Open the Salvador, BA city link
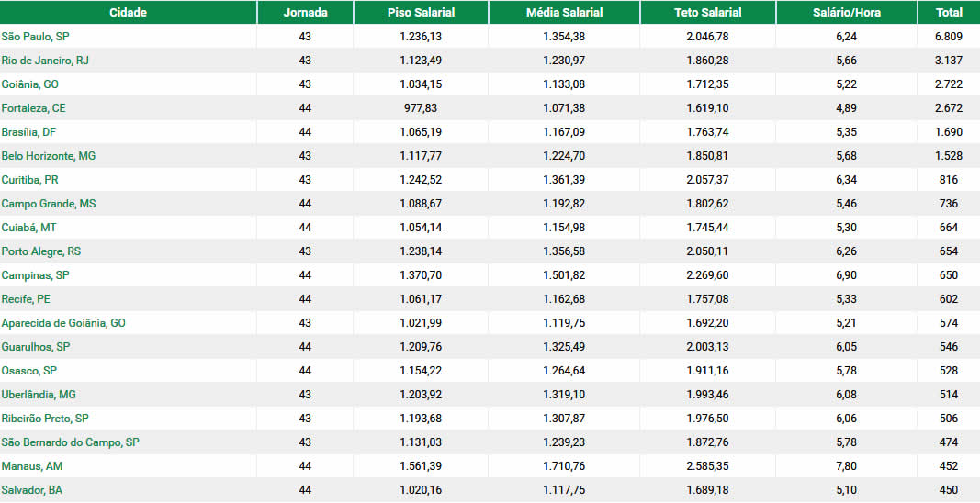This screenshot has height=503, width=980. tap(32, 490)
